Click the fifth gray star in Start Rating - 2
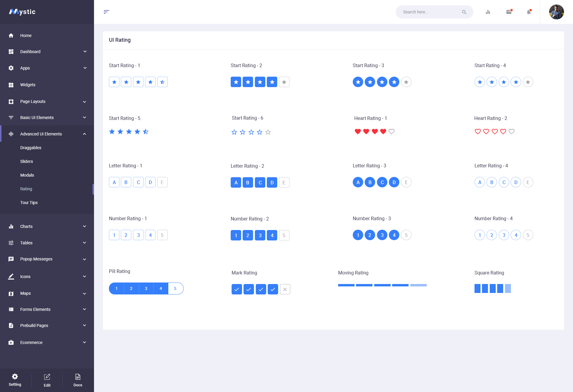Screen dimensions: 573x392 point(284,82)
